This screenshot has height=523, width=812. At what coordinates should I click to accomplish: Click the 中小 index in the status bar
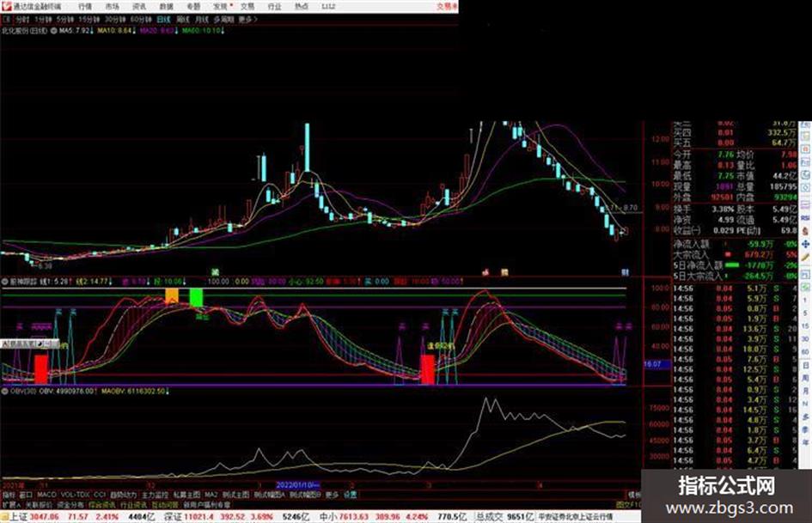[329, 517]
